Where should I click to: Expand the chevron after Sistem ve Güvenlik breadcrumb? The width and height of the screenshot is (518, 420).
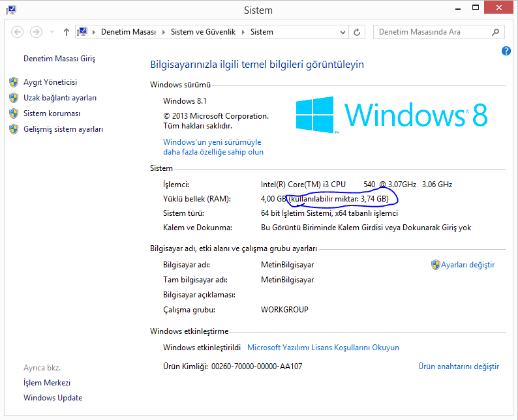243,32
